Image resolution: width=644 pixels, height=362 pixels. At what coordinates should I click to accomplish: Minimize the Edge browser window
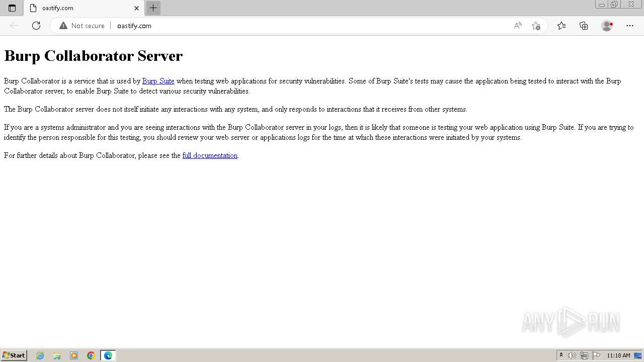(x=601, y=5)
